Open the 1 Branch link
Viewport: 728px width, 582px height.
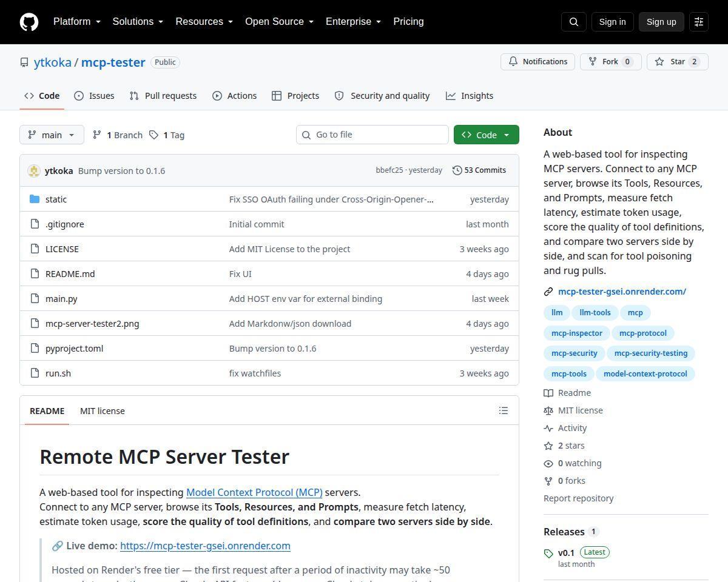coord(117,135)
